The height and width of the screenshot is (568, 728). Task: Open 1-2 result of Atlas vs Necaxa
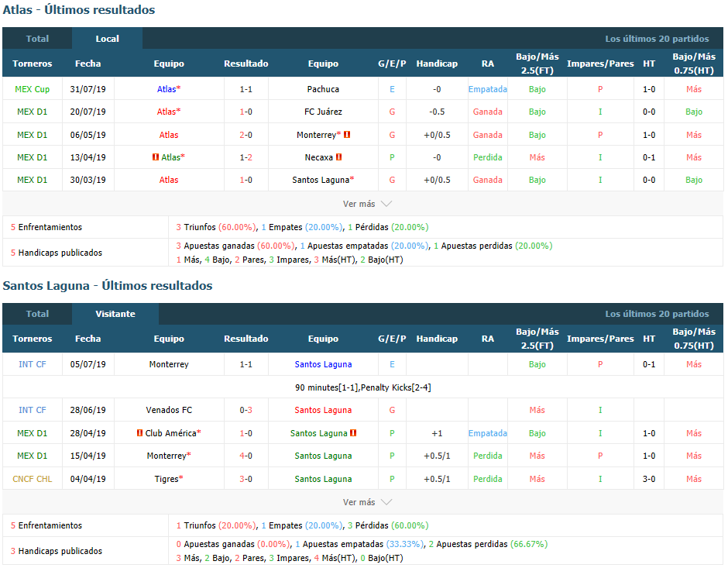(246, 157)
